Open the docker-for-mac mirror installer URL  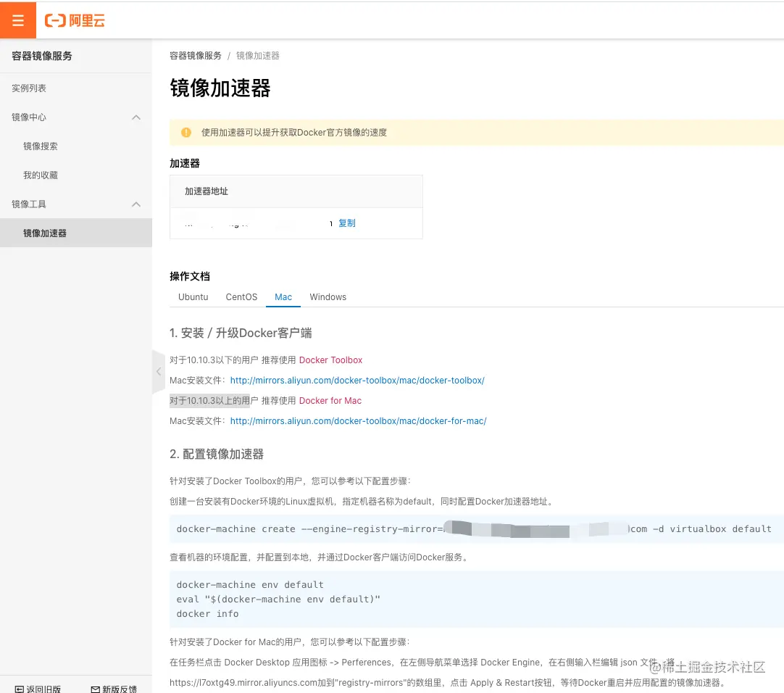(x=358, y=420)
